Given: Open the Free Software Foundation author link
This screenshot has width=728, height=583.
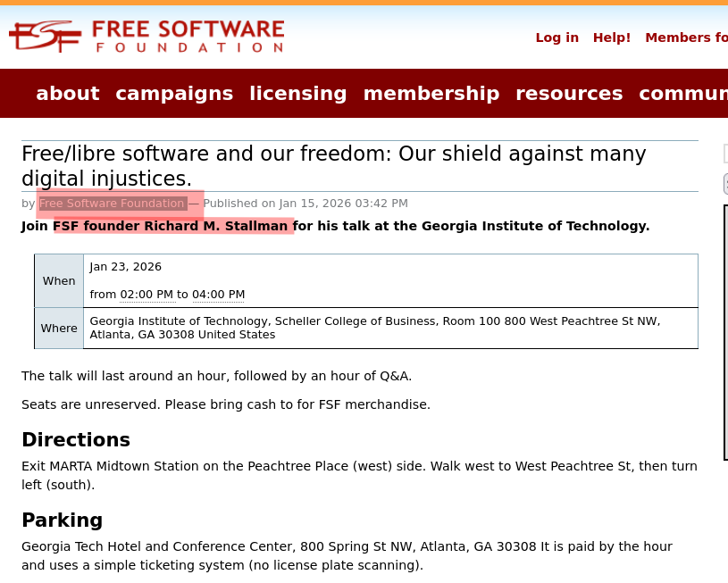Looking at the screenshot, I should (x=111, y=203).
